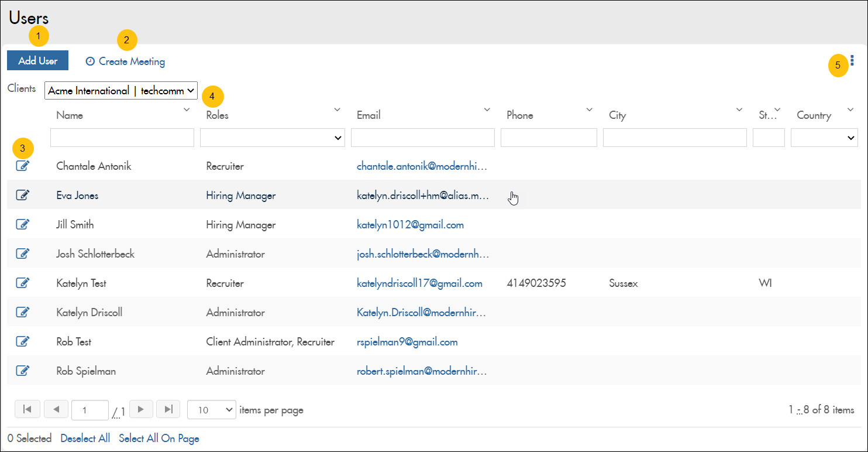This screenshot has height=452, width=868.
Task: Open edit icon for Eva Jones
Action: point(22,195)
